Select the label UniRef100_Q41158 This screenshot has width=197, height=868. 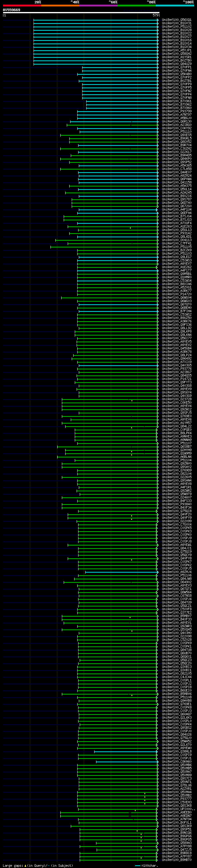pyautogui.click(x=177, y=182)
